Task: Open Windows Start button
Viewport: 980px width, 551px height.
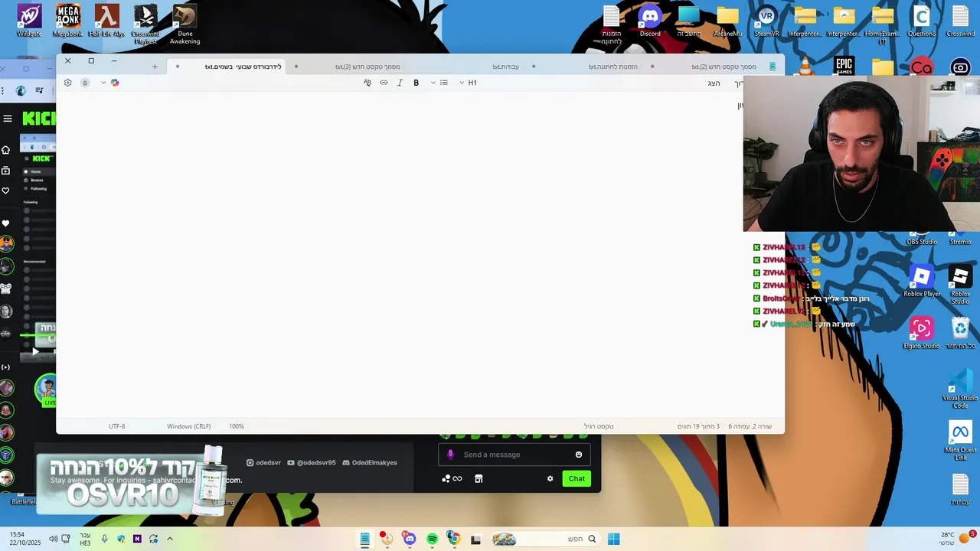Action: tap(613, 540)
